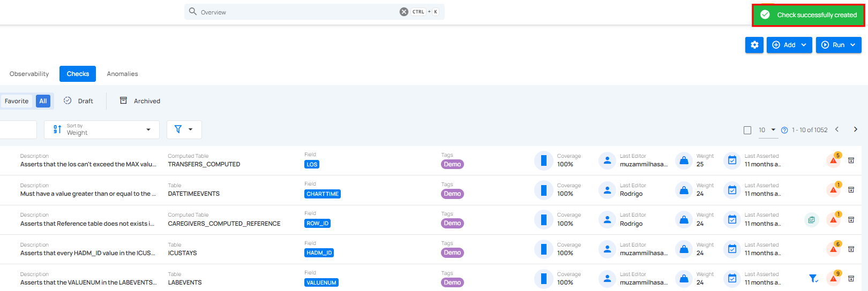Archive the DATETIMEEVENTS check
The width and height of the screenshot is (868, 291).
(851, 190)
